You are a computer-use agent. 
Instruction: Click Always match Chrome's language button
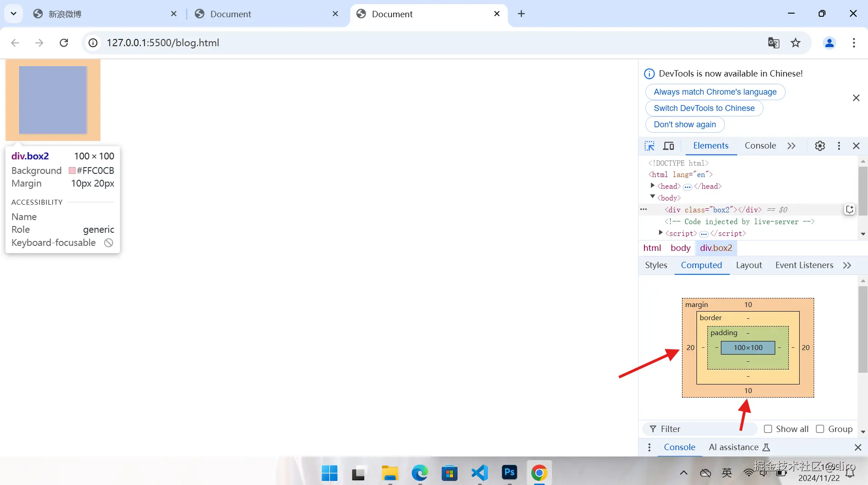[x=715, y=92]
